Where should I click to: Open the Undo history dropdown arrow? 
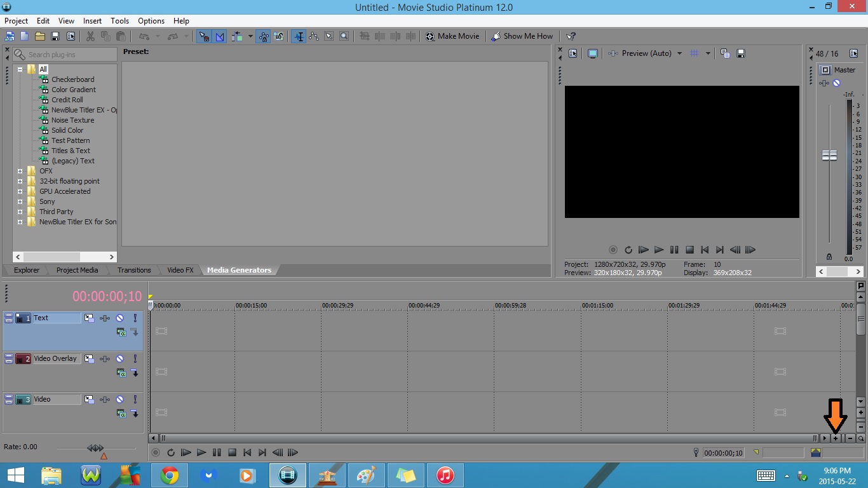[158, 36]
